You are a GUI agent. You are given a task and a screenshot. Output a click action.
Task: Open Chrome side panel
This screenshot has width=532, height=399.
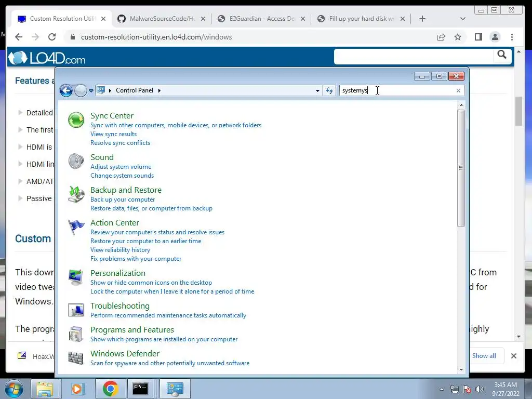coord(478,37)
